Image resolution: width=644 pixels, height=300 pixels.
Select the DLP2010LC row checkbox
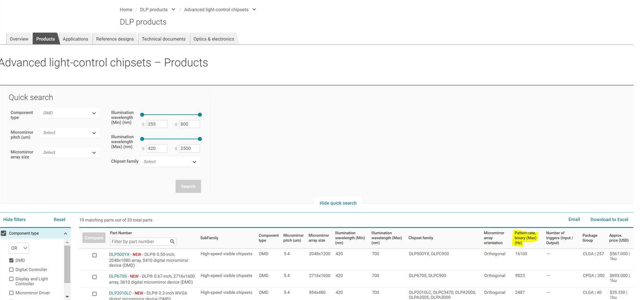94,294
